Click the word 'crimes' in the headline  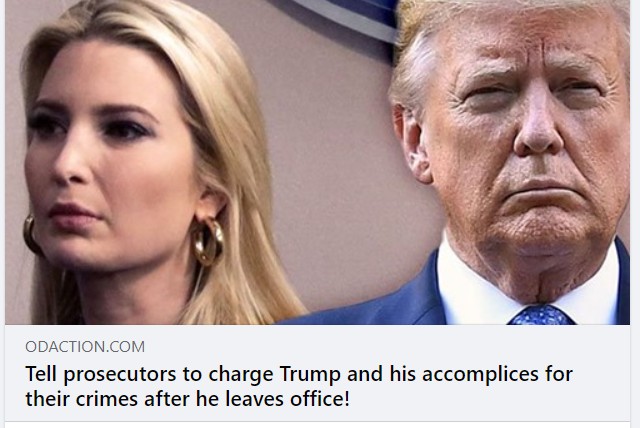[107, 399]
